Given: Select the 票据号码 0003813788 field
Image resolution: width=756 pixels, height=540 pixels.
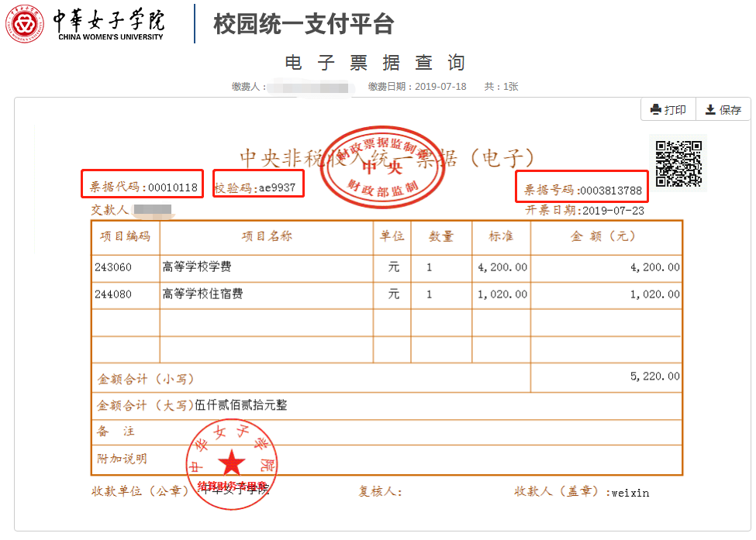Looking at the screenshot, I should pyautogui.click(x=582, y=190).
